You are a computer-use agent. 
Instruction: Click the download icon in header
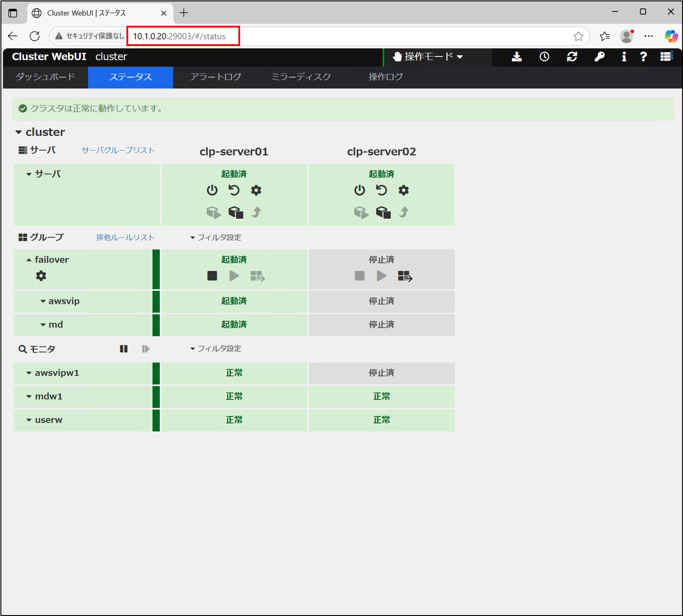coord(517,57)
